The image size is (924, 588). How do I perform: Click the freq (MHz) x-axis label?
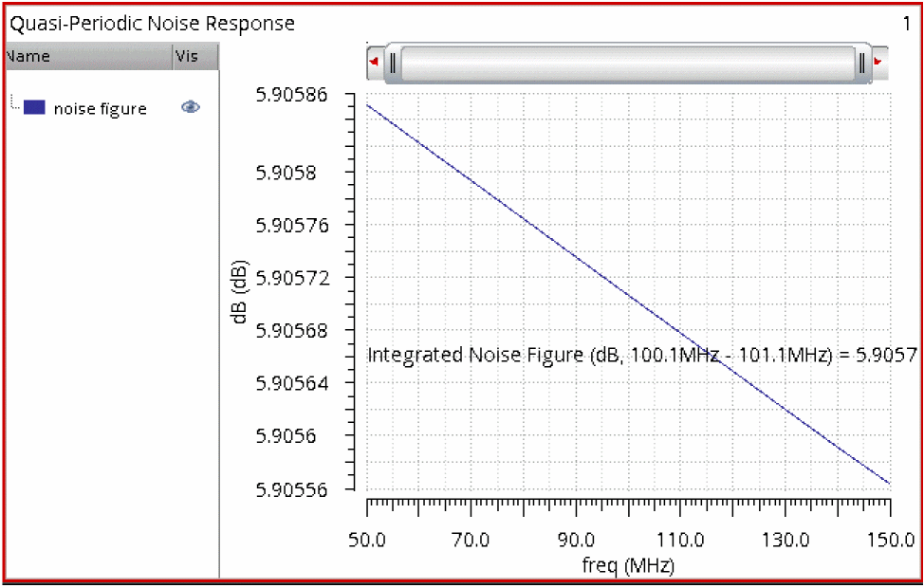tap(628, 565)
